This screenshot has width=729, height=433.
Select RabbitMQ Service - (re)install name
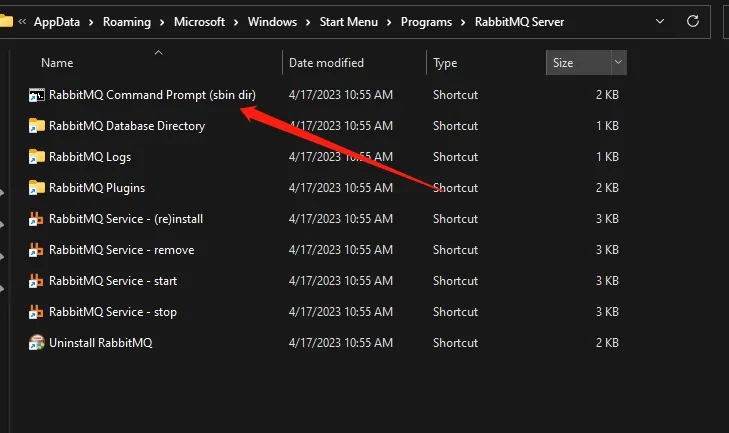[x=126, y=219]
